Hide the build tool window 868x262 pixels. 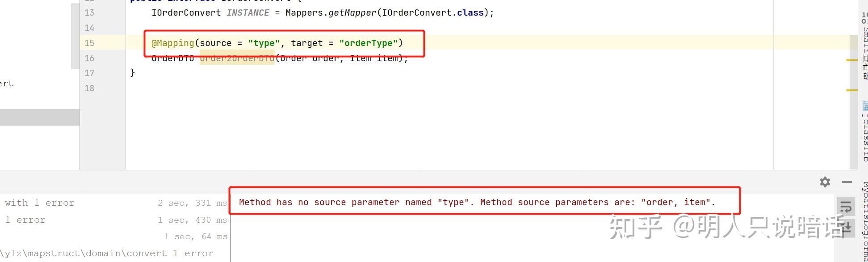(847, 182)
